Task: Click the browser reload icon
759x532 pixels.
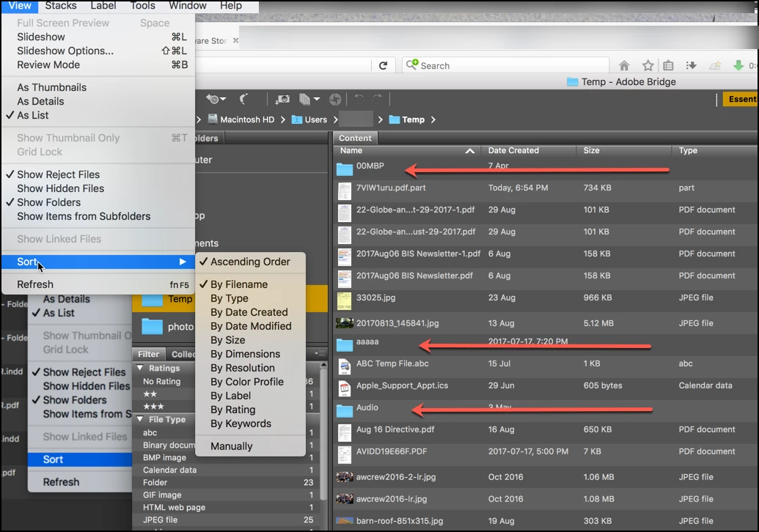Action: pos(383,65)
